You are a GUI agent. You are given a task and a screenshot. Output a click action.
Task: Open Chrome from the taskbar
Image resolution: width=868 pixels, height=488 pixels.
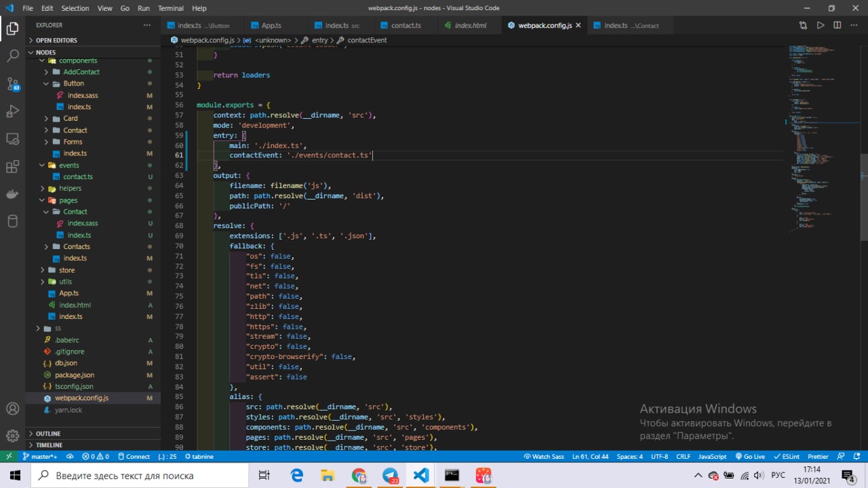coord(359,476)
